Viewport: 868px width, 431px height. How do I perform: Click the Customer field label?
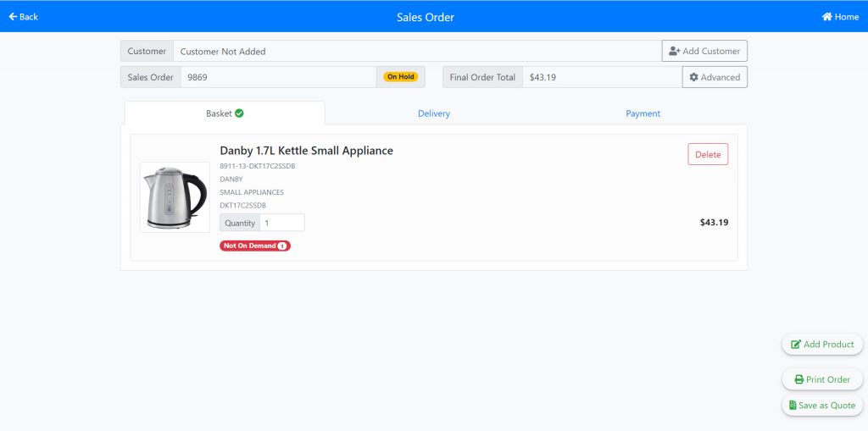pyautogui.click(x=147, y=51)
